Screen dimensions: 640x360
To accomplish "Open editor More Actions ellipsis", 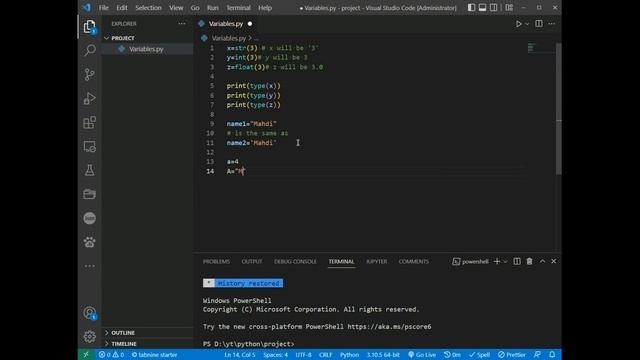I will point(552,24).
